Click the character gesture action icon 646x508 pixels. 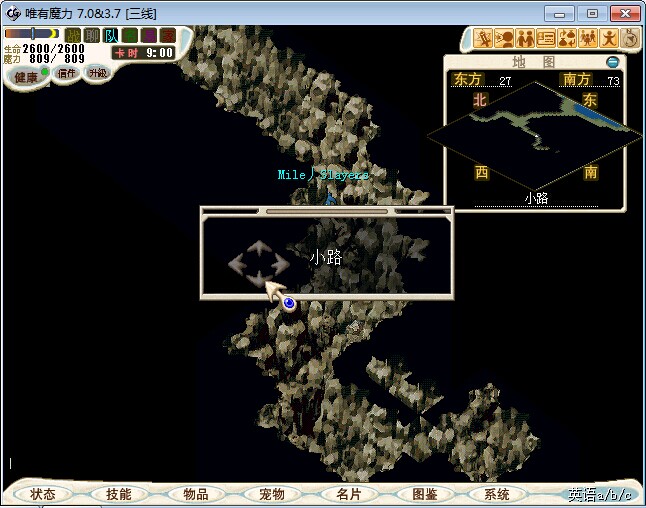(609, 39)
